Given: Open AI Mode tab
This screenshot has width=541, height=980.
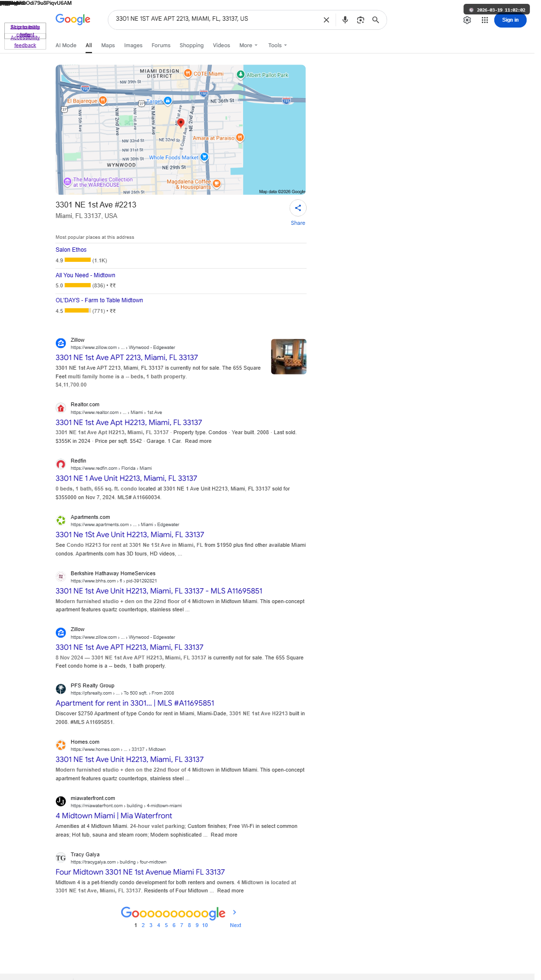Looking at the screenshot, I should point(66,45).
